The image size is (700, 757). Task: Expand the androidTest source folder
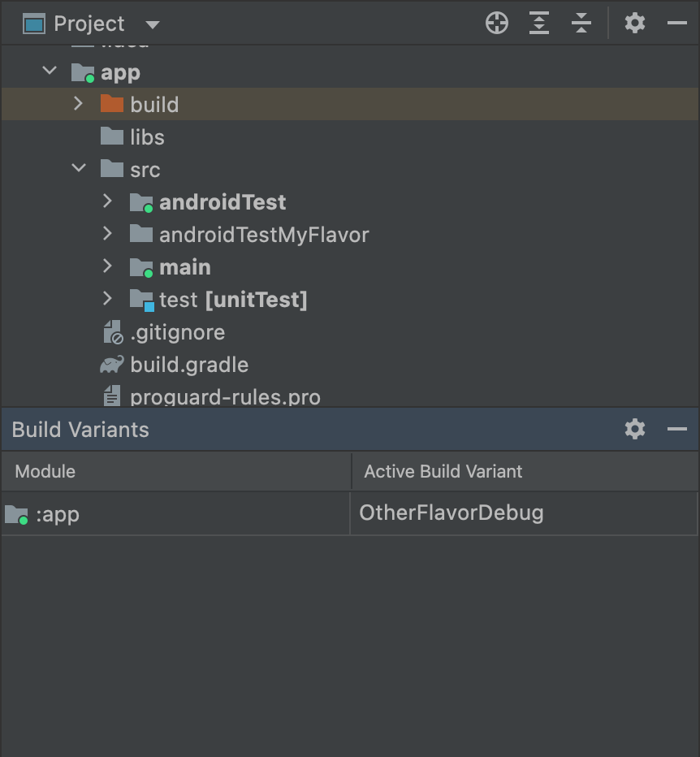[107, 202]
